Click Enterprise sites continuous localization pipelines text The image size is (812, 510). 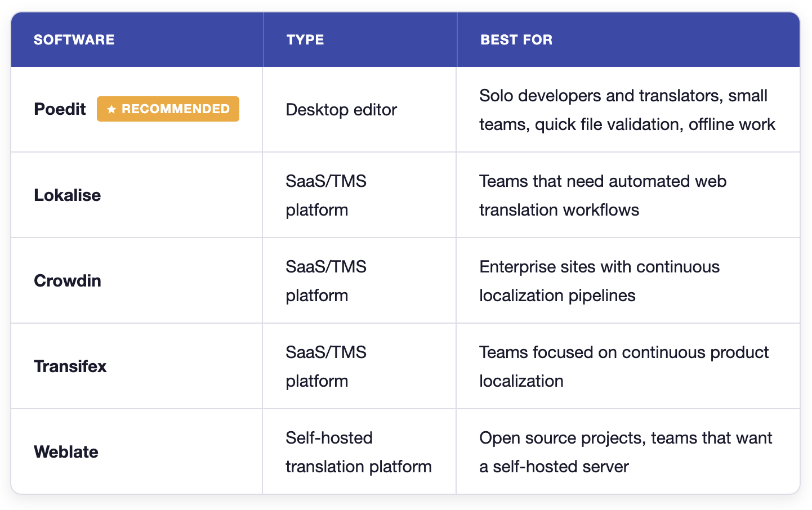(x=600, y=281)
